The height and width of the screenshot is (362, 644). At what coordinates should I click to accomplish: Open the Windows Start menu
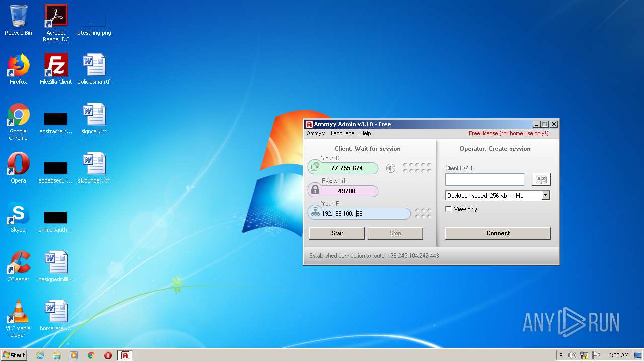tap(14, 355)
